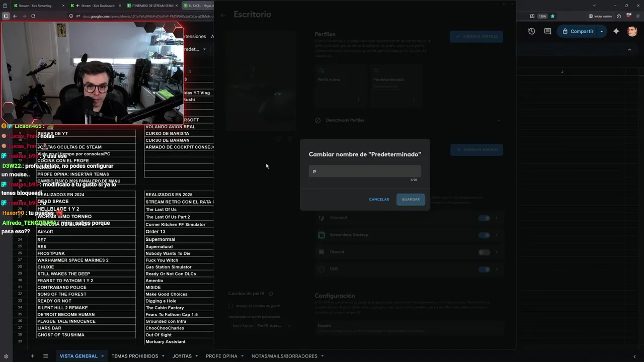Open the VISTA GENERAL tab dropdown arrow
Image resolution: width=644 pixels, height=362 pixels.
[x=102, y=356]
